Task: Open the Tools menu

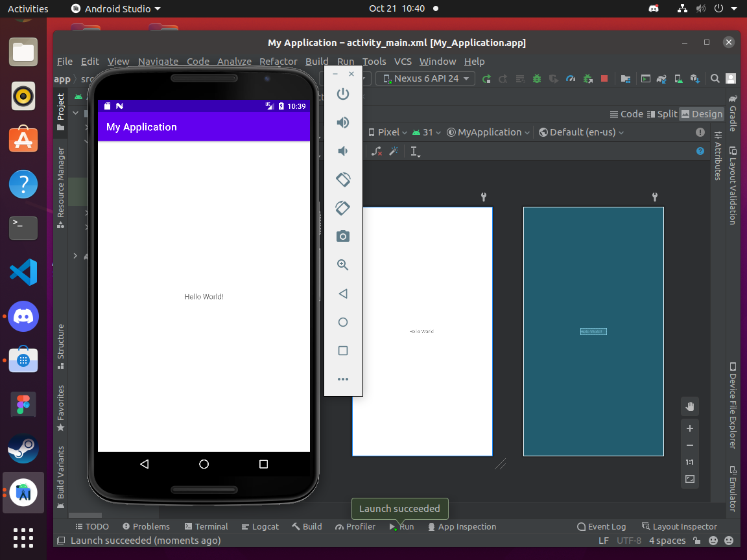Action: (x=374, y=62)
